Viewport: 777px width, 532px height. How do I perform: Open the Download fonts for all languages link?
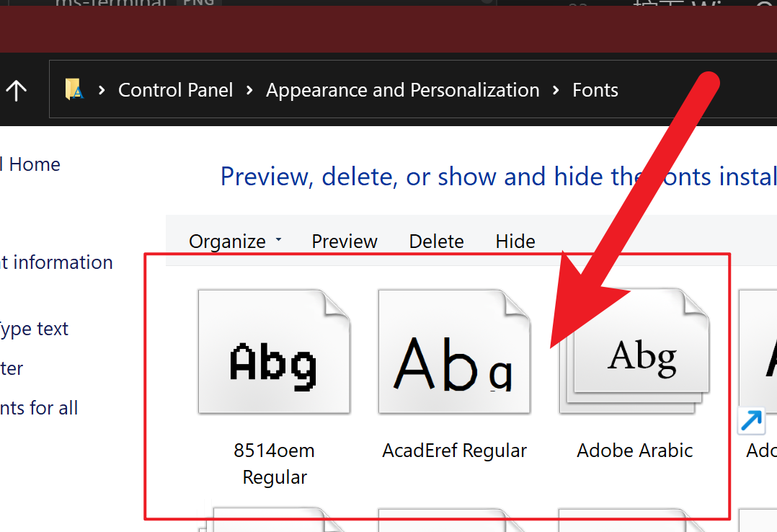point(38,408)
